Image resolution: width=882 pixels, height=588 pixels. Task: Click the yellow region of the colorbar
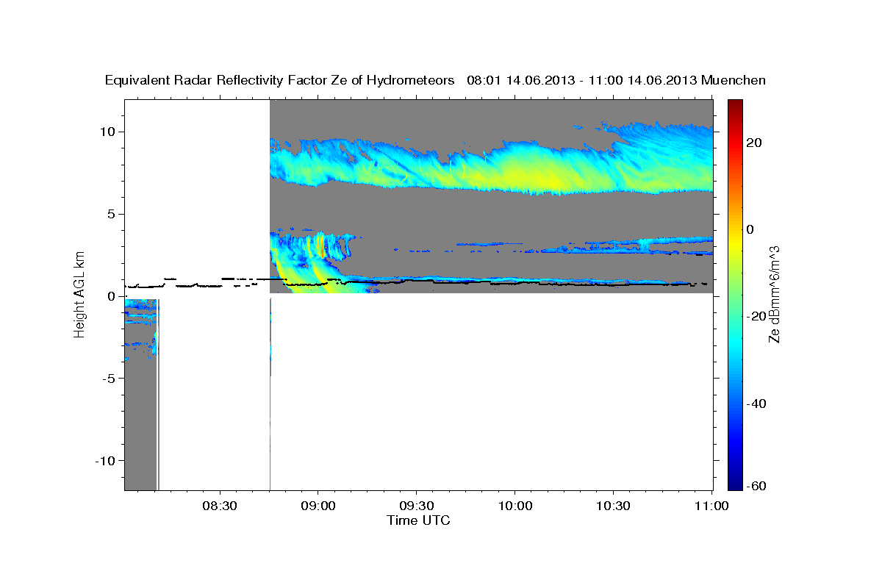735,243
